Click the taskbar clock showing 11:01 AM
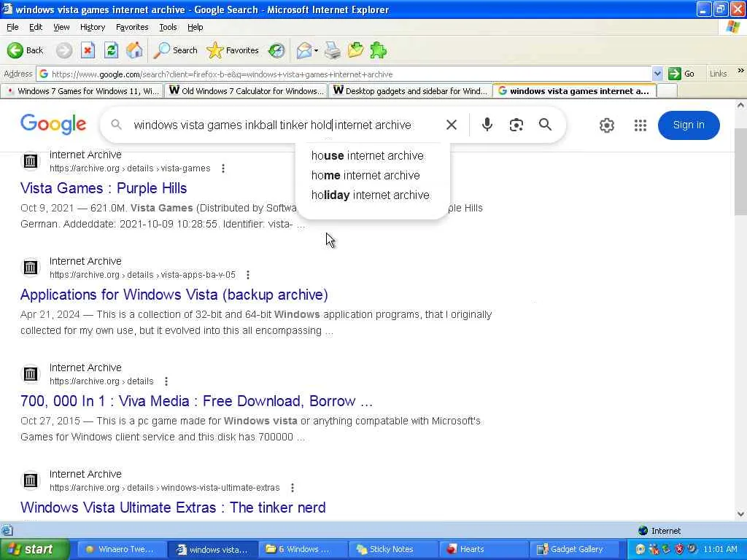This screenshot has height=560, width=747. (x=720, y=549)
